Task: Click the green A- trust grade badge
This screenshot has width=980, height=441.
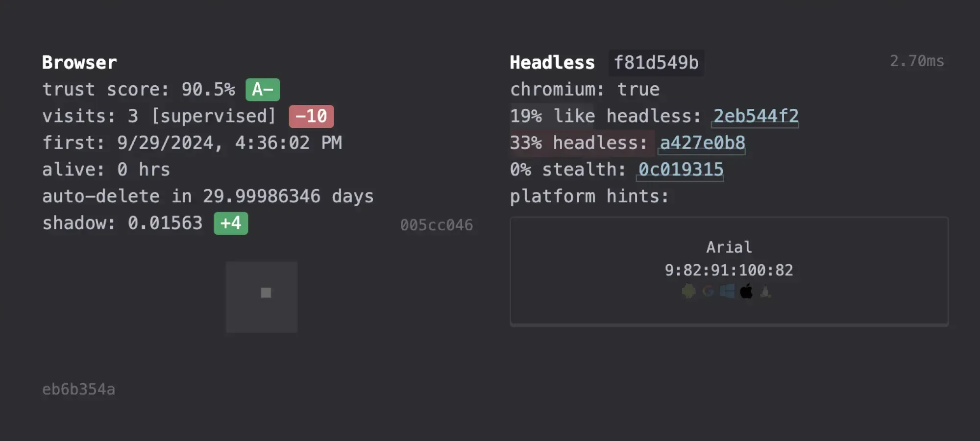Action: click(262, 89)
